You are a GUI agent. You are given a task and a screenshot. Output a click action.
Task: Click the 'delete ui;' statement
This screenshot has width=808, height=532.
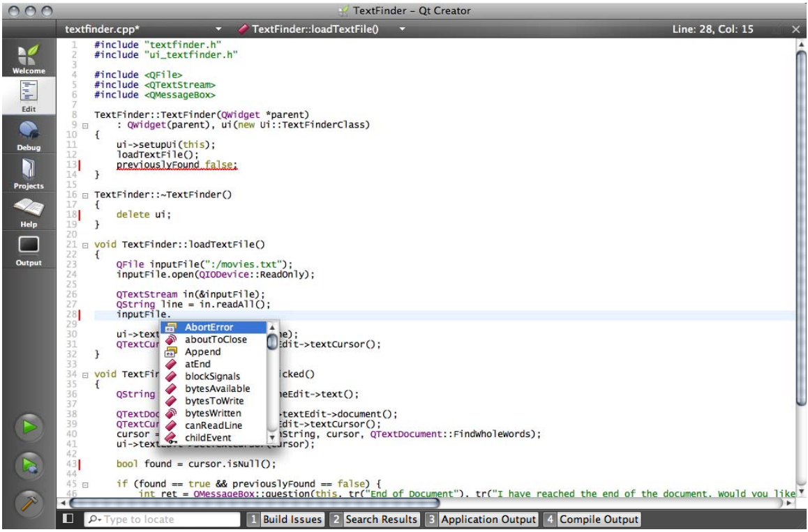pos(143,214)
